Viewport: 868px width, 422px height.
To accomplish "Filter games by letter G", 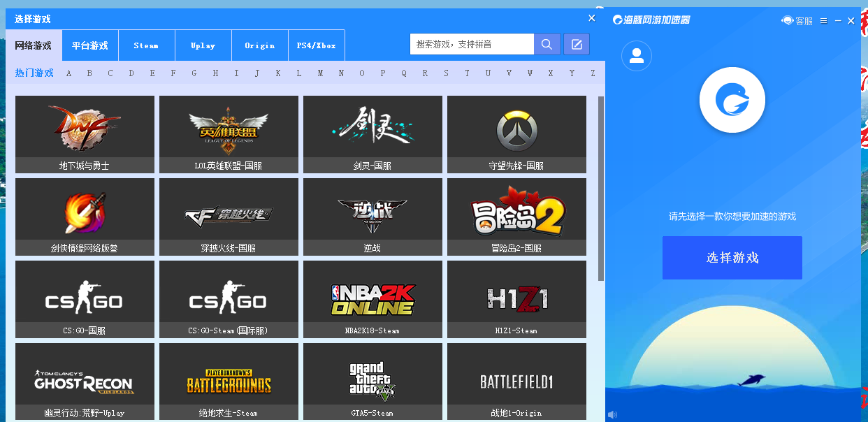I will click(194, 73).
